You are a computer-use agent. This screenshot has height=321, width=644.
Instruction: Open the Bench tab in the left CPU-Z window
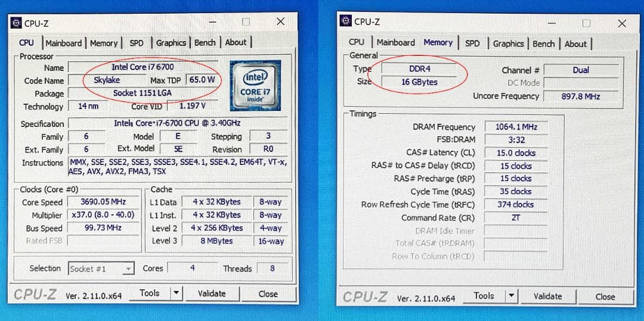(x=205, y=43)
